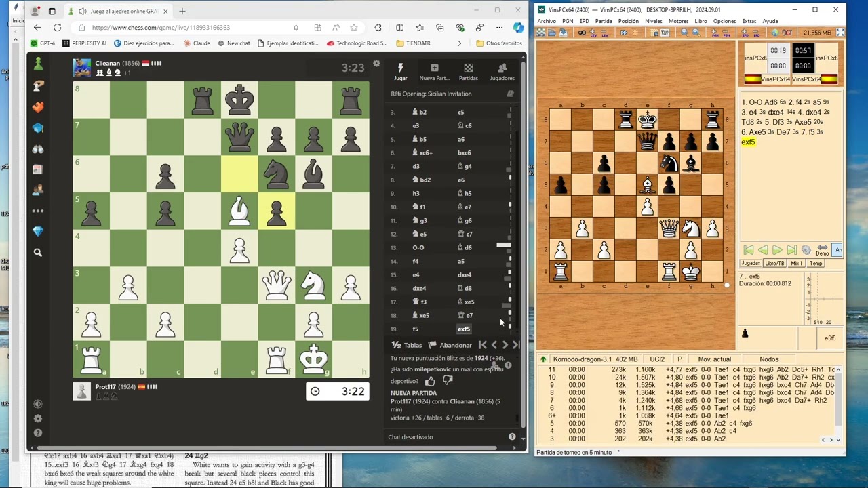Click the green arrow beside Komodo-dragon engine
Screen dimensions: 868x488
click(x=542, y=359)
